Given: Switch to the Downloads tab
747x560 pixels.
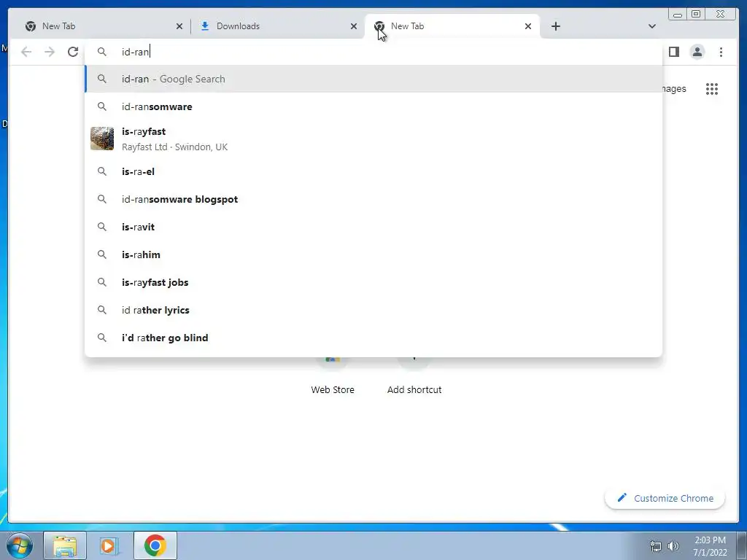Looking at the screenshot, I should [277, 26].
